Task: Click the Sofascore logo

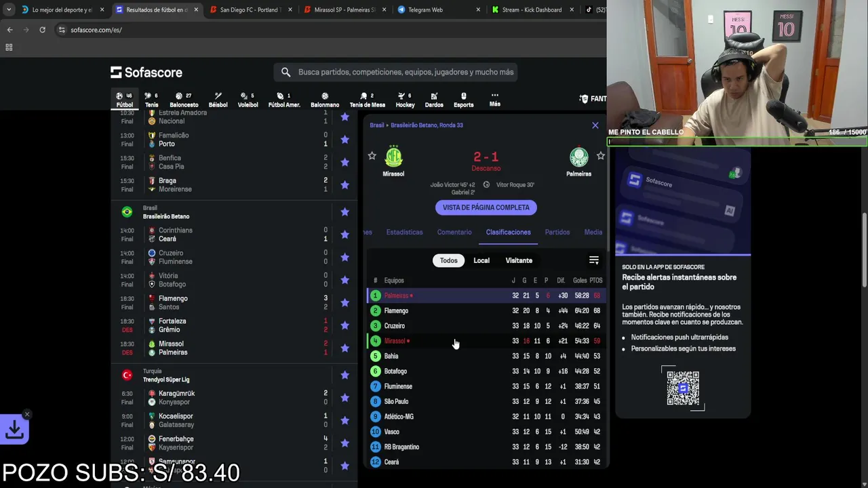Action: [146, 72]
